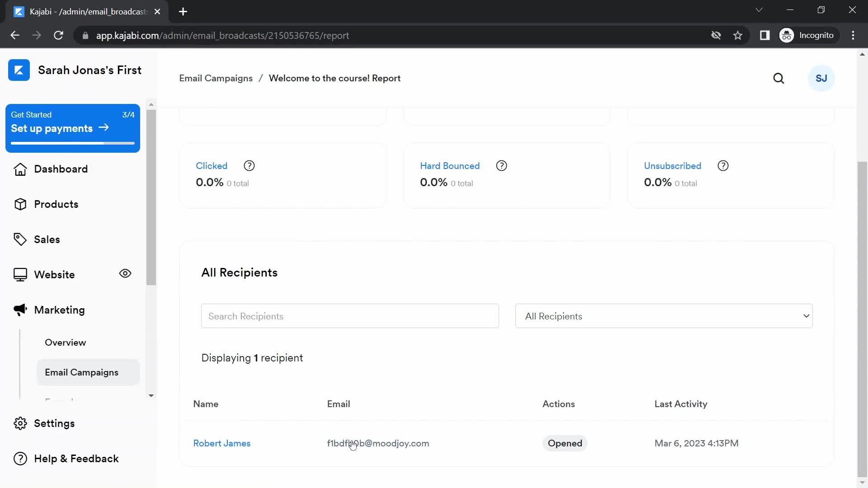Viewport: 868px width, 488px height.
Task: Click Overview menu item under Marketing
Action: [x=66, y=342]
